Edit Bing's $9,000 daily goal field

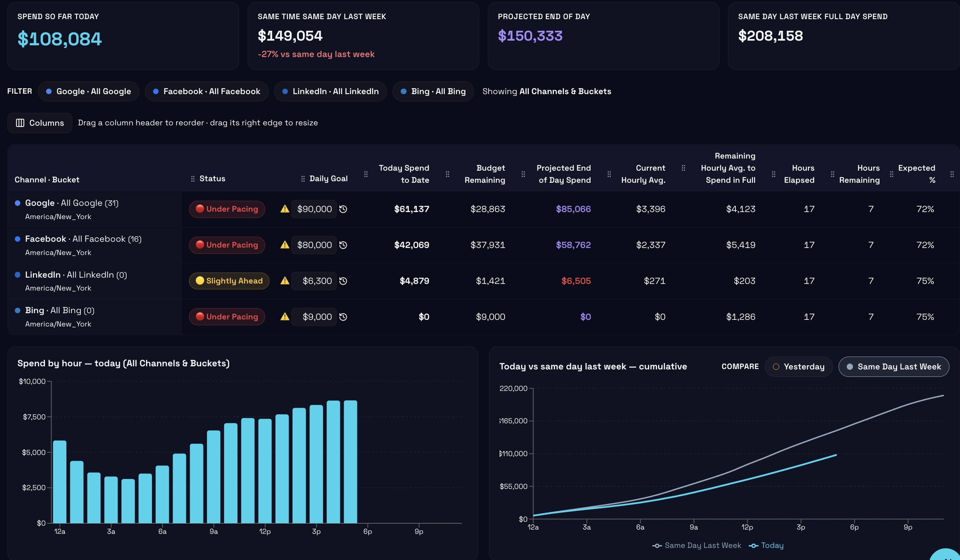[x=314, y=317]
